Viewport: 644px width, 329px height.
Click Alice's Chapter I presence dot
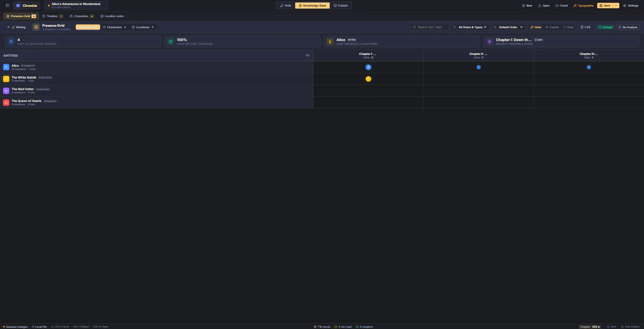pyautogui.click(x=368, y=67)
